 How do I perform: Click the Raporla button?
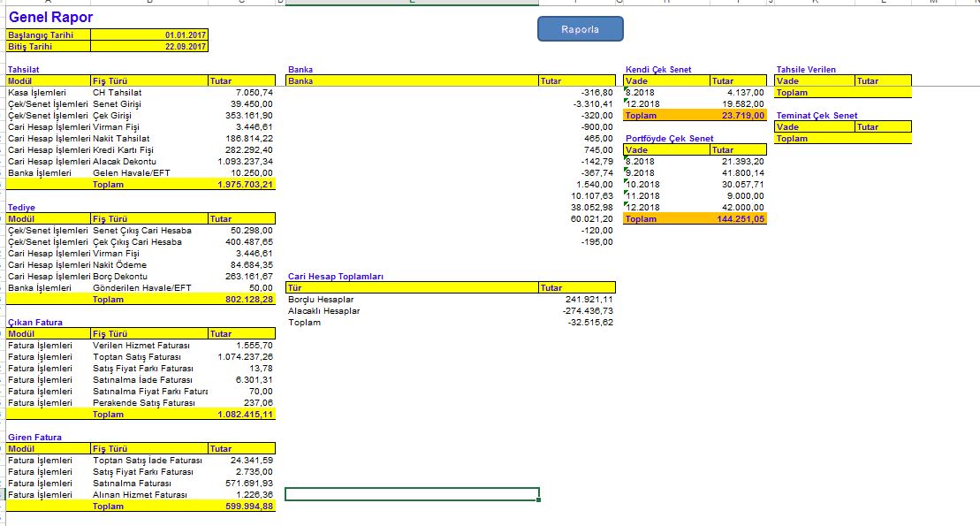click(x=580, y=29)
